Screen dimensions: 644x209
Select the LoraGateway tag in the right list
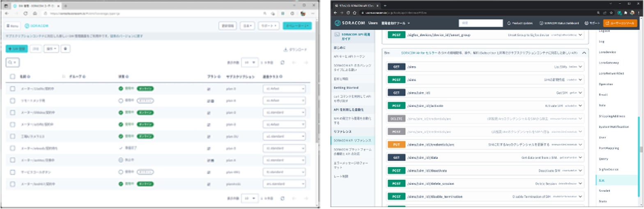tap(609, 63)
